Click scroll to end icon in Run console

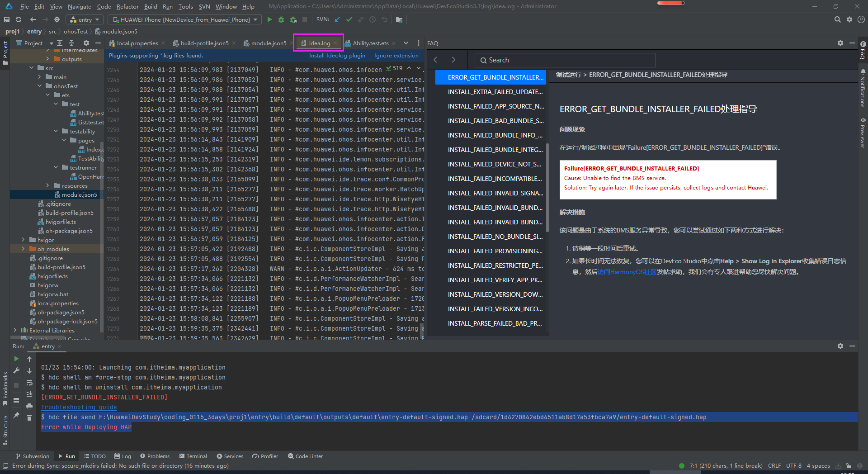tap(29, 394)
